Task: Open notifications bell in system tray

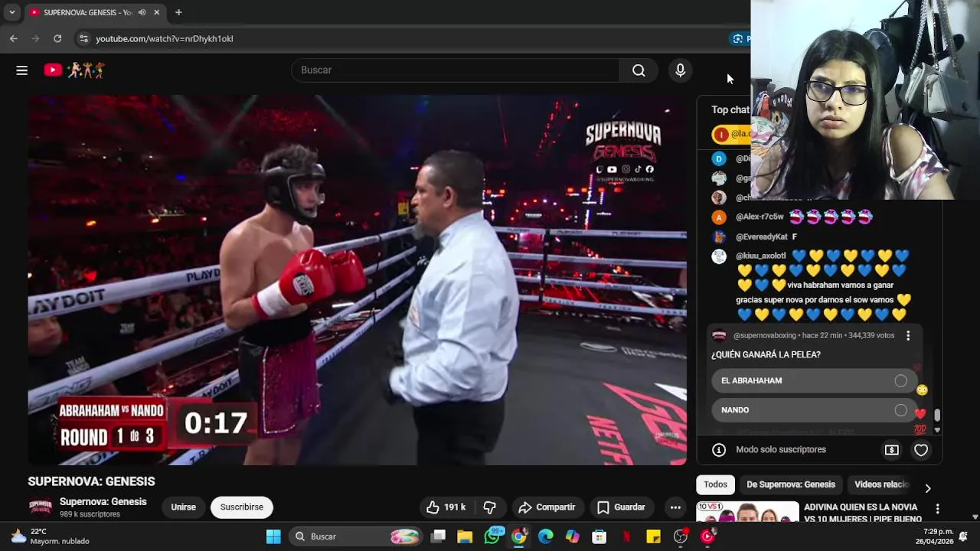Action: [963, 536]
